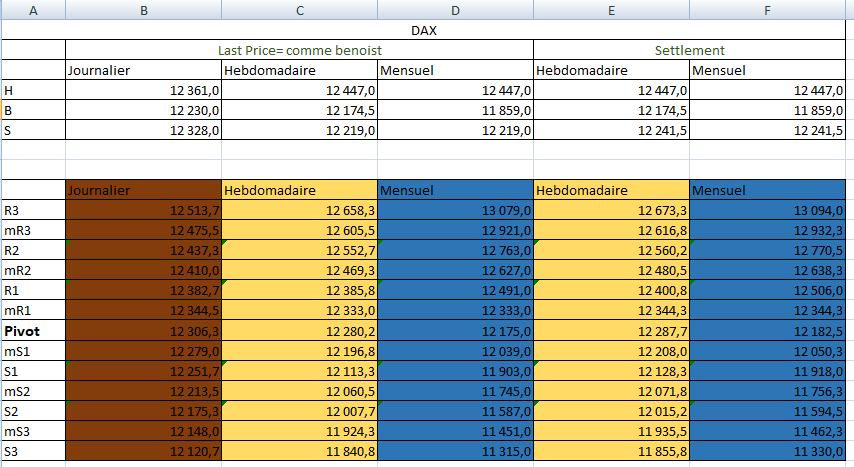Select the H row label cell
The height and width of the screenshot is (467, 854).
pos(33,90)
